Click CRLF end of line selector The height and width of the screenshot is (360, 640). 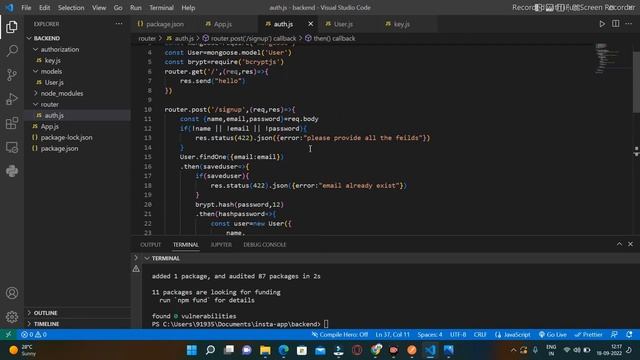[x=480, y=334]
